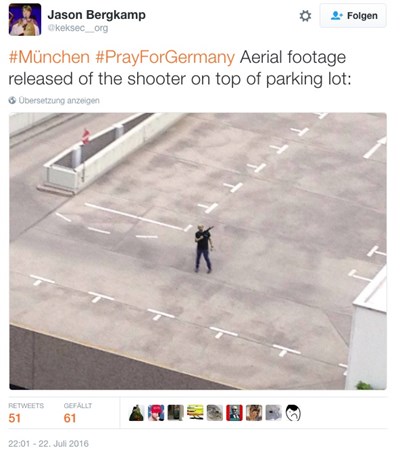
Task: Open the black-and-white sad face liker avatar
Action: [x=293, y=413]
